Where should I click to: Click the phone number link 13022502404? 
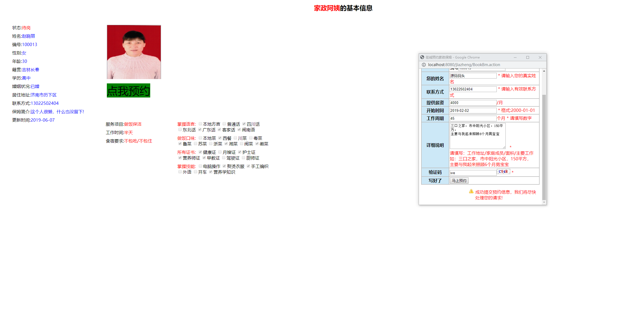44,103
